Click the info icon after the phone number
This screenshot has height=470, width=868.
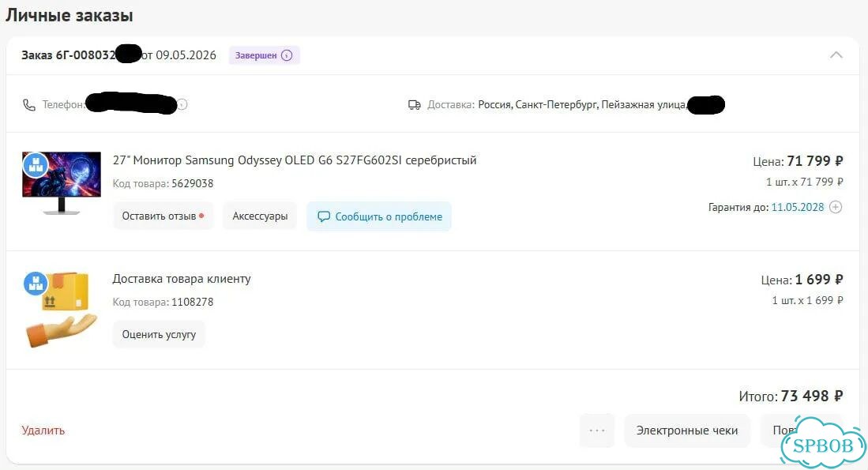pyautogui.click(x=182, y=104)
